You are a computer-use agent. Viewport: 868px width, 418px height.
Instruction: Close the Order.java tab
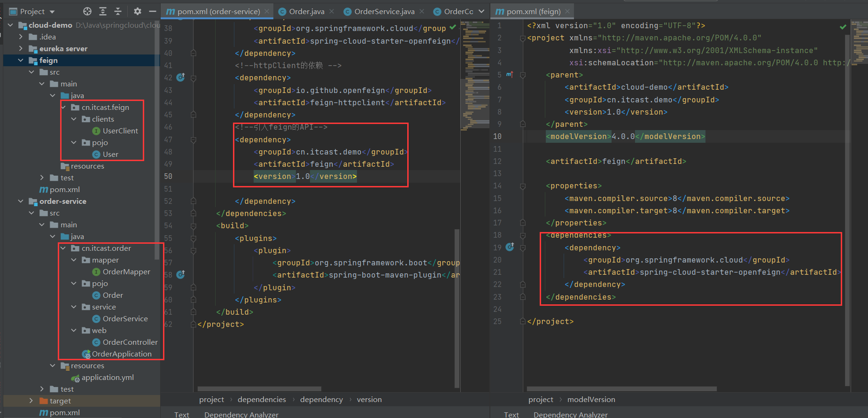[332, 11]
